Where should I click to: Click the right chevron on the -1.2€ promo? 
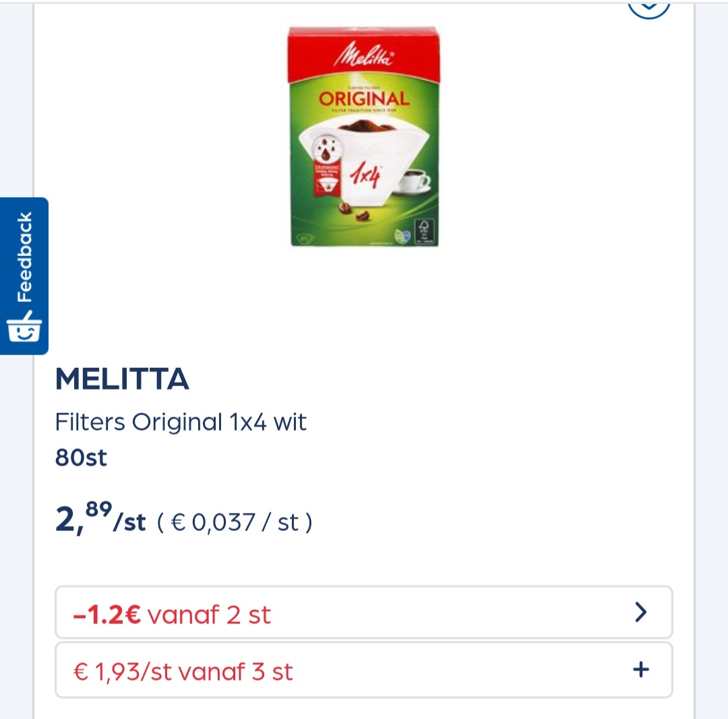click(x=641, y=613)
